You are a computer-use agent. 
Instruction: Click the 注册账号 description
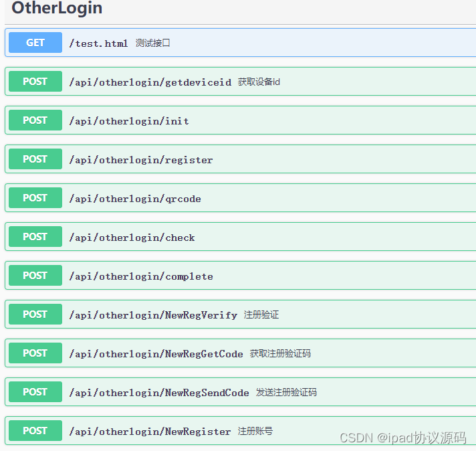(255, 431)
